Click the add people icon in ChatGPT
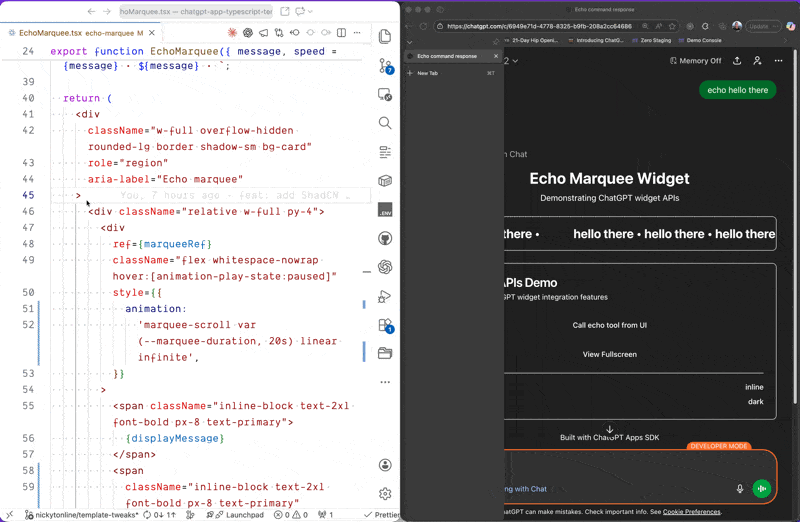This screenshot has height=522, width=800. (x=758, y=61)
